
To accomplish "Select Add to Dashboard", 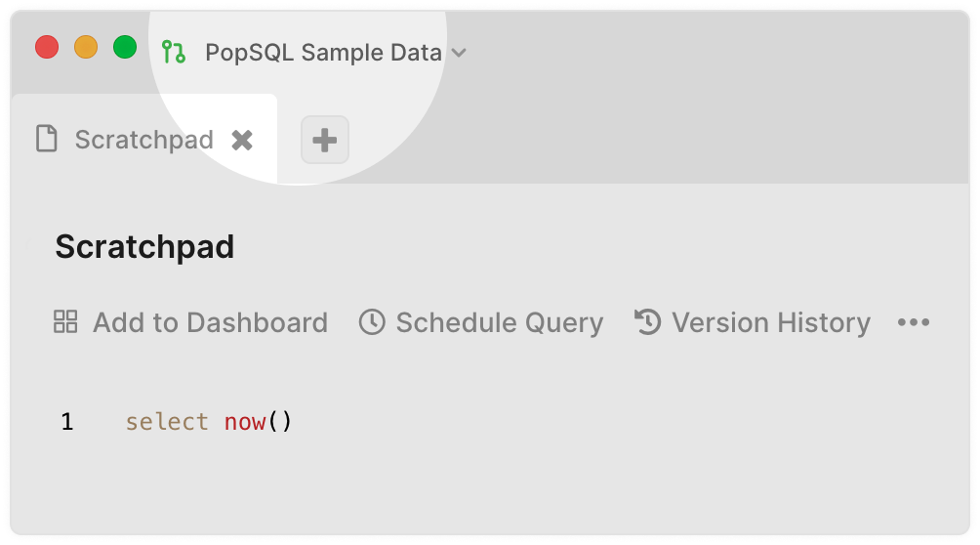I will click(190, 323).
